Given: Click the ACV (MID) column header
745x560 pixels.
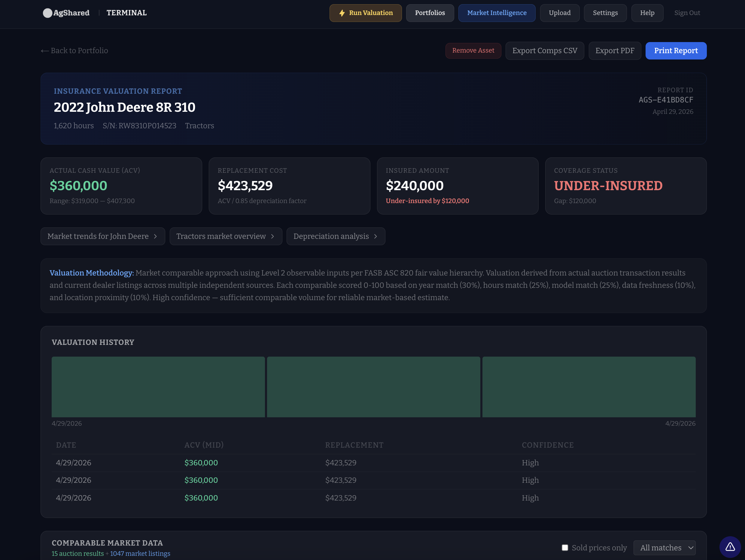Looking at the screenshot, I should pos(204,445).
